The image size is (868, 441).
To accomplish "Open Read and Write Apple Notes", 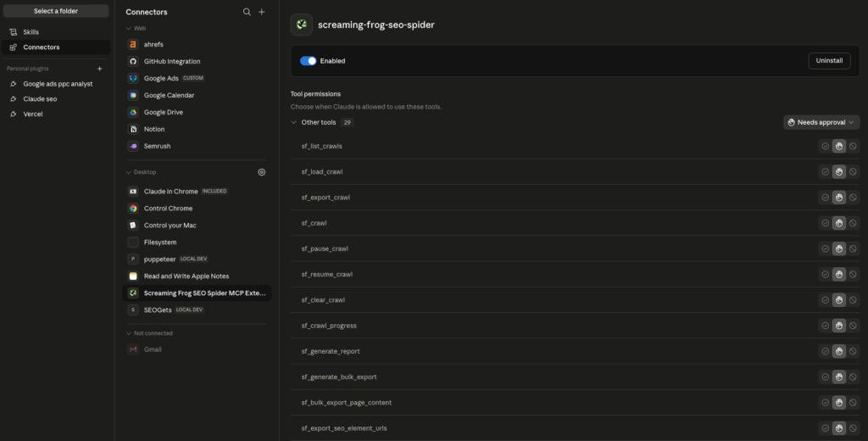I will [197, 276].
